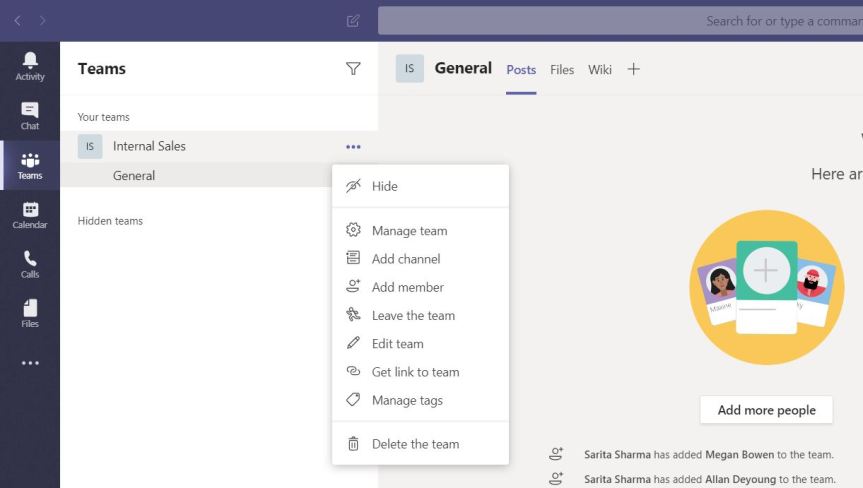Screen dimensions: 863x488
Task: Open the Activity feed in the sidebar
Action: (30, 66)
